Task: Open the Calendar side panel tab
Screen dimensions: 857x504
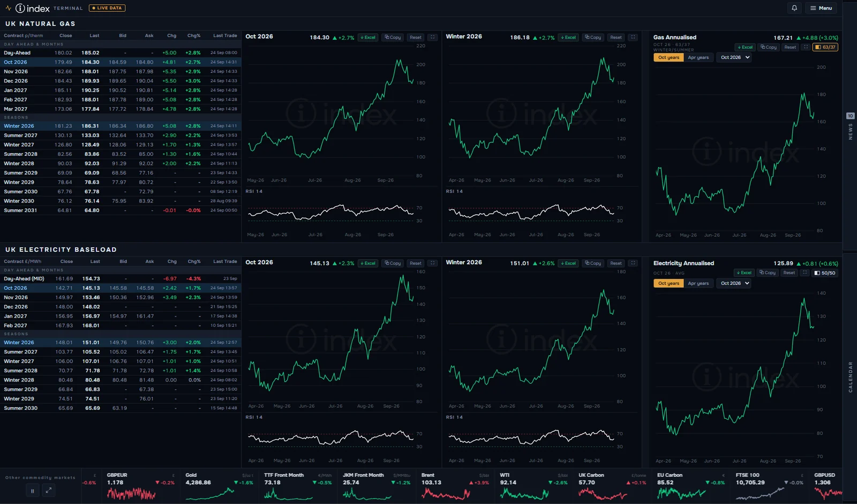Action: coord(850,377)
